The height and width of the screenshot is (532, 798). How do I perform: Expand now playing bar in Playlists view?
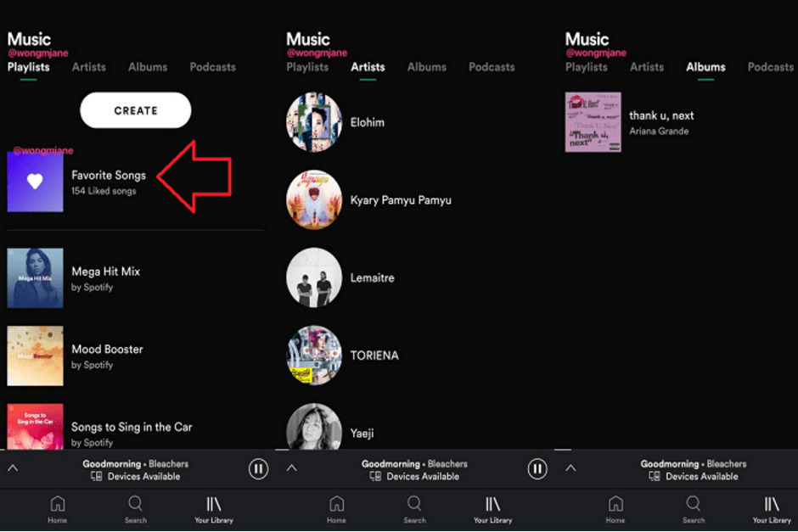point(13,468)
